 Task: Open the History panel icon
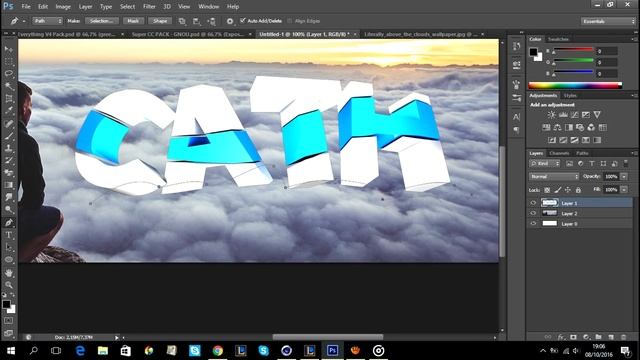(516, 46)
